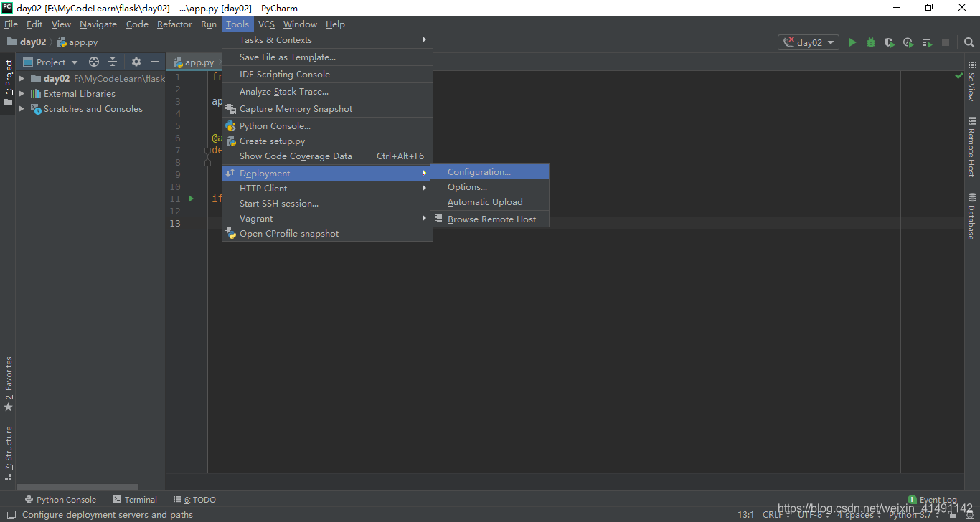
Task: Open the SciView side panel
Action: point(971,82)
